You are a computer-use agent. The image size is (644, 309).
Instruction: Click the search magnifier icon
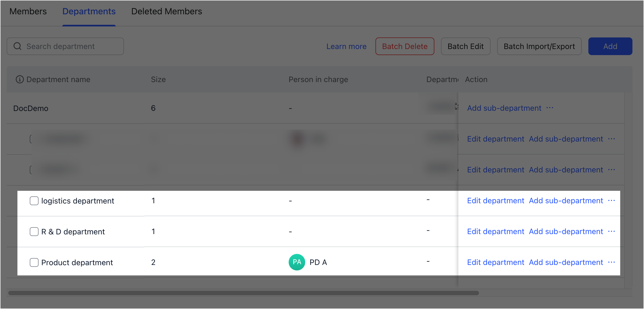(x=17, y=46)
